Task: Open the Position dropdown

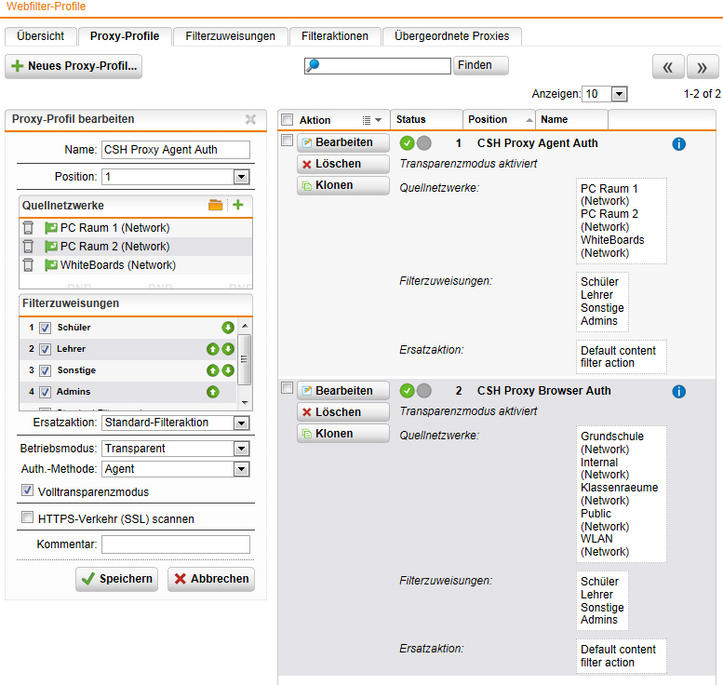Action: point(241,177)
